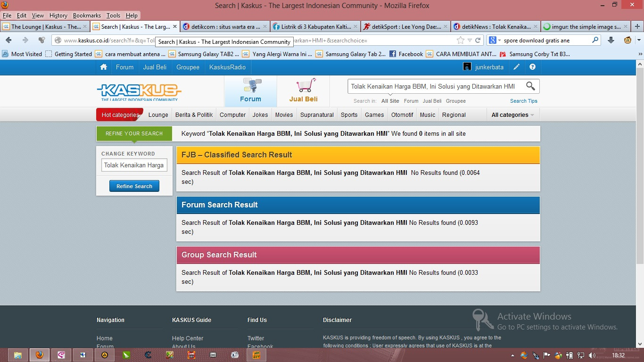The height and width of the screenshot is (362, 644).
Task: Open File Explorer in taskbar
Action: click(18, 355)
